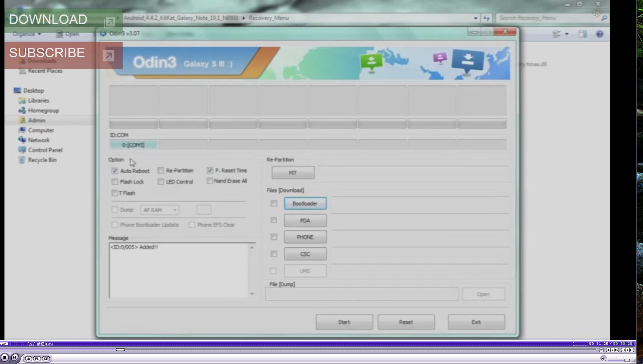Close the Odin3 window
The height and width of the screenshot is (364, 643).
505,32
